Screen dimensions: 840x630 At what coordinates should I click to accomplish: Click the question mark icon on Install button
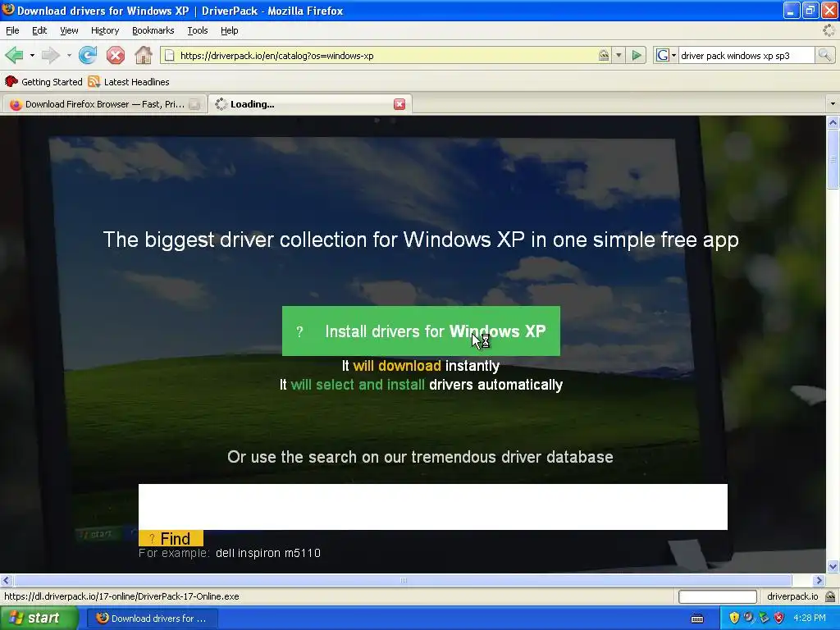(300, 331)
